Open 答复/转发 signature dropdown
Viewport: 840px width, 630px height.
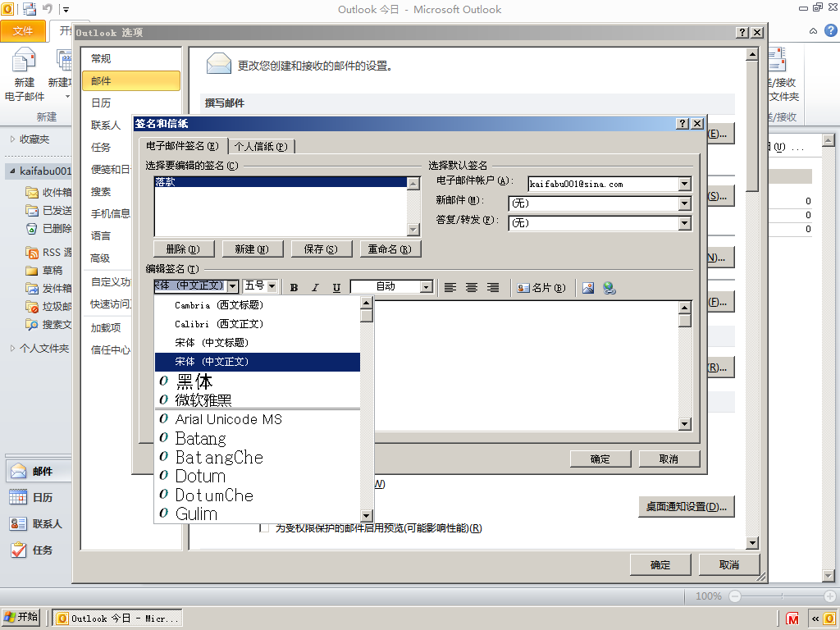[x=685, y=223]
